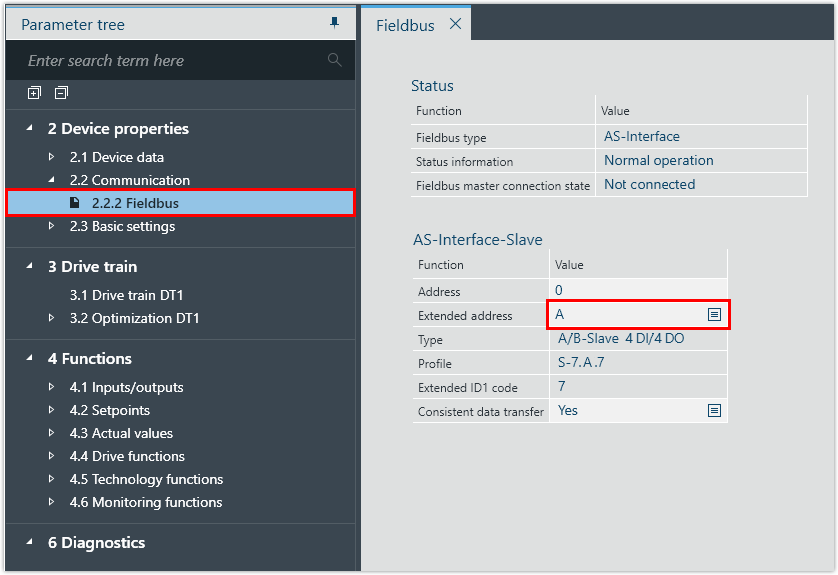838x575 pixels.
Task: Expand all tree nodes icon
Action: 34,93
